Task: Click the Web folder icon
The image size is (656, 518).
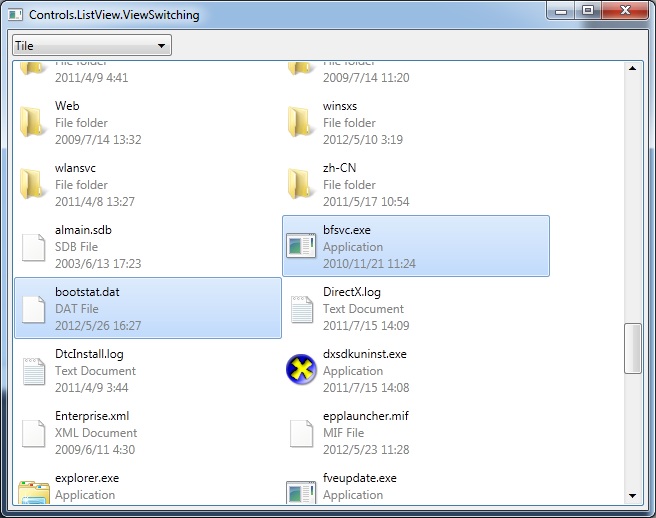Action: [34, 122]
